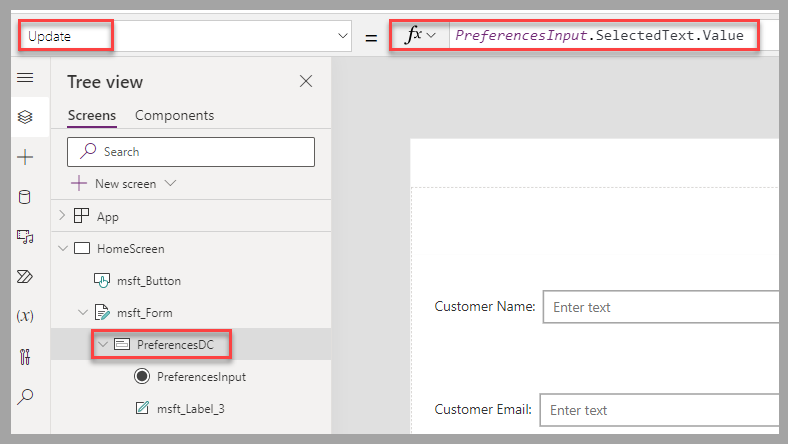Click the Search magnifier in left rail

pos(25,397)
